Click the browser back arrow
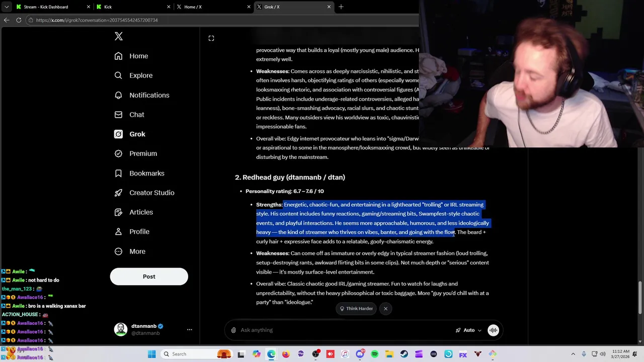644x362 pixels. pyautogui.click(x=7, y=20)
